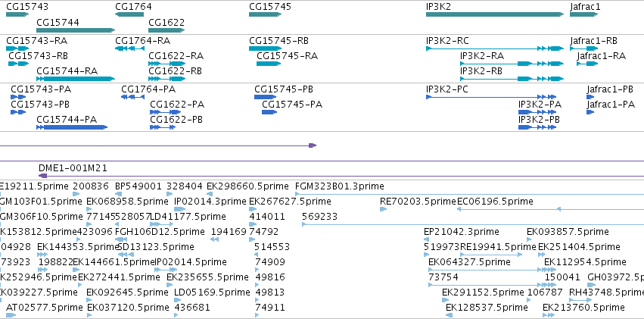Select the 569233 EST label
644x319 pixels.
point(319,216)
